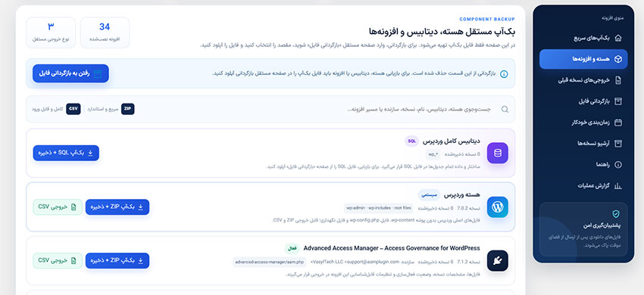Viewport: 644px width, 295px height.
Task: Click the ۳ نوع خروجی مستقل stat card
Action: point(51,33)
